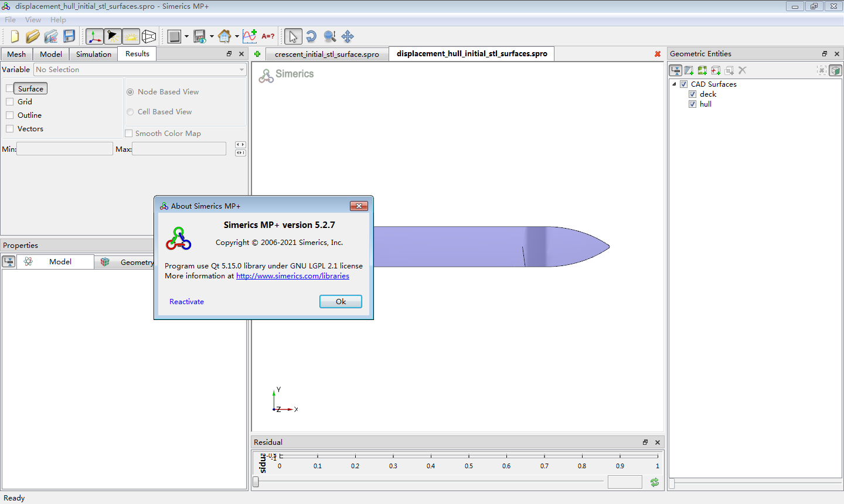Enable the Outline checkbox

9,115
